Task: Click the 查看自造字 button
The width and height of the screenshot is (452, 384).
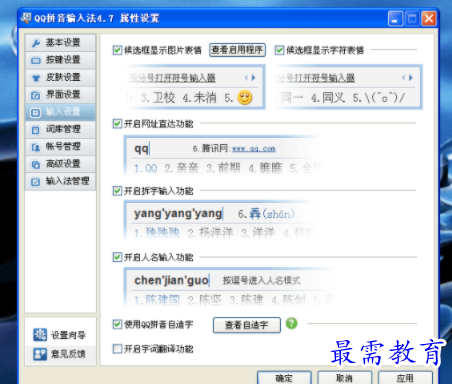Action: 247,325
